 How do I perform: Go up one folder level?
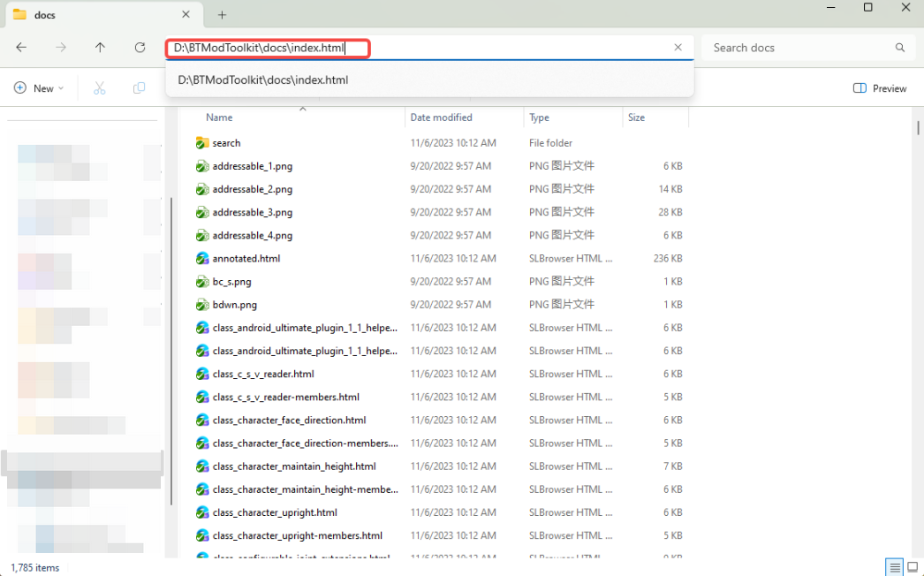[x=100, y=47]
